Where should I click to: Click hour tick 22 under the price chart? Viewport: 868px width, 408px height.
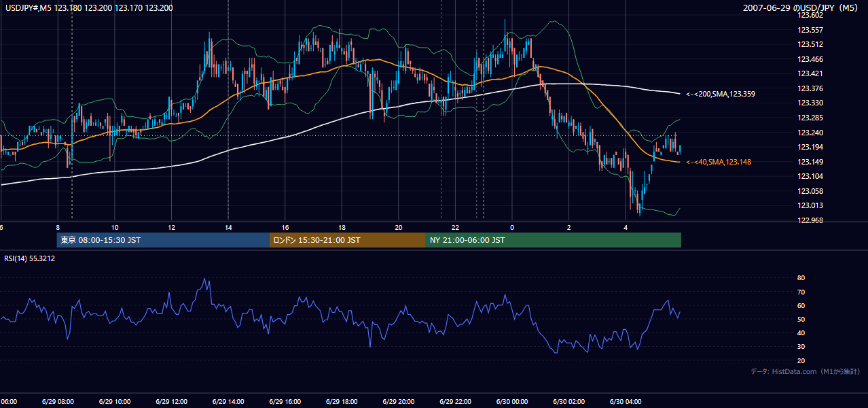coord(455,227)
